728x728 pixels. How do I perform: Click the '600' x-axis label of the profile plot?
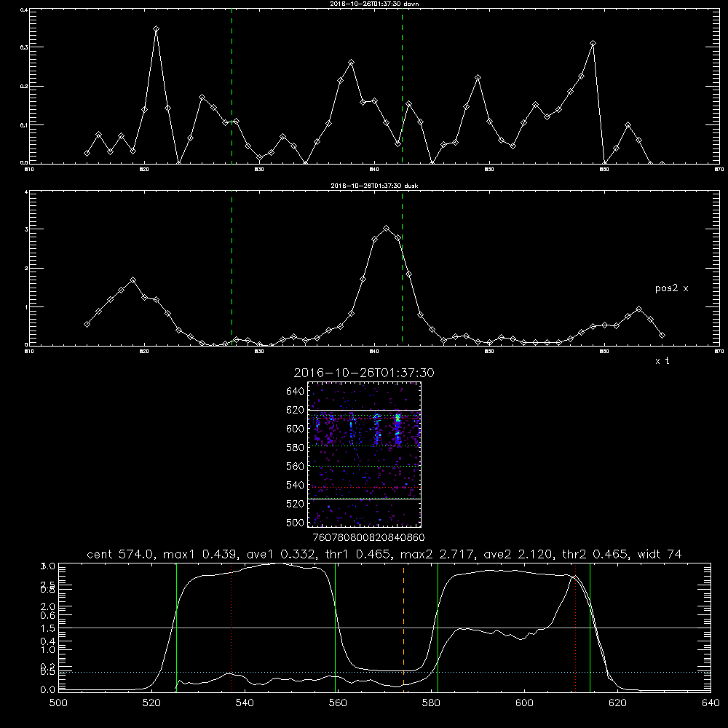[x=525, y=703]
